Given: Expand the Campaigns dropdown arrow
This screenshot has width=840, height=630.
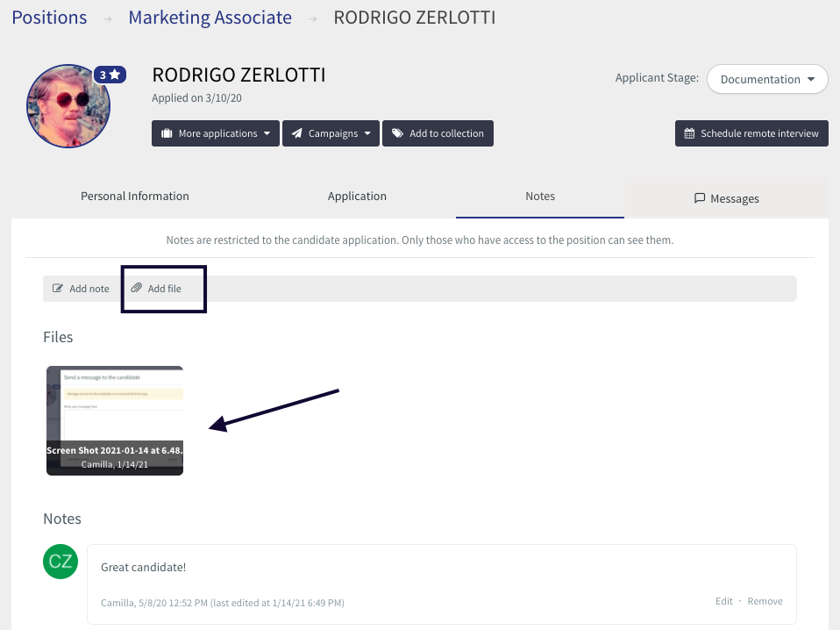Looking at the screenshot, I should pos(367,133).
